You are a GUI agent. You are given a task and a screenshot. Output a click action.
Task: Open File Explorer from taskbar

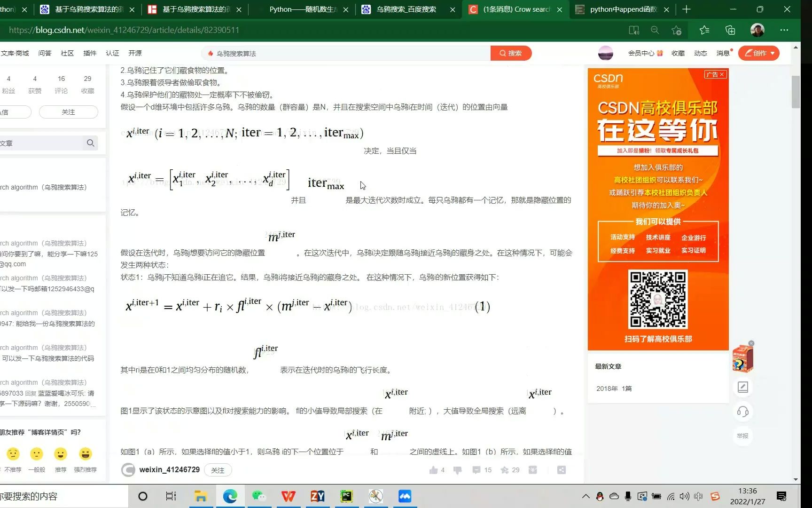[201, 496]
